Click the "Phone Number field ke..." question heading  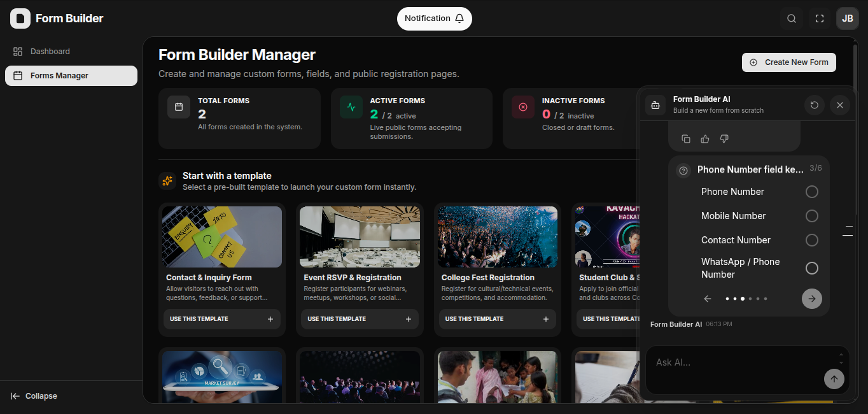click(x=750, y=169)
